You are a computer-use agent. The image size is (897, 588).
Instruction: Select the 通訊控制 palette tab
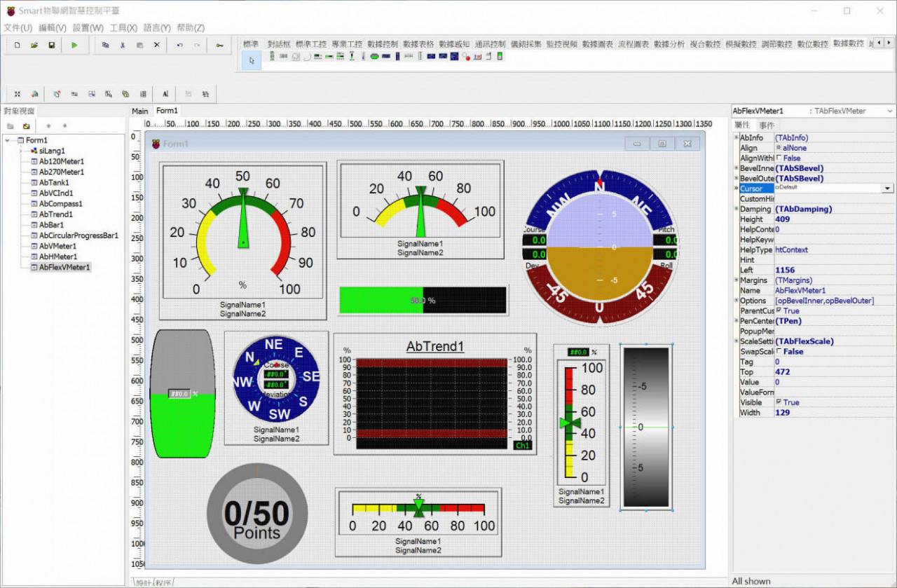pyautogui.click(x=490, y=43)
